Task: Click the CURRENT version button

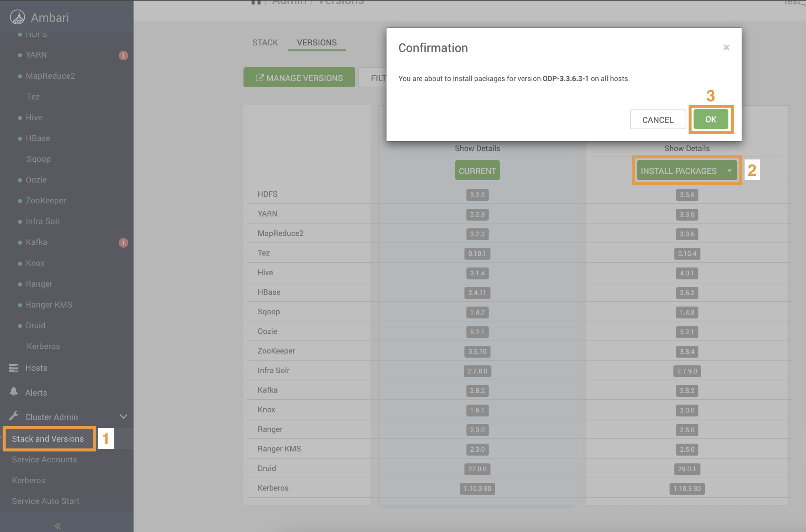Action: pos(477,170)
